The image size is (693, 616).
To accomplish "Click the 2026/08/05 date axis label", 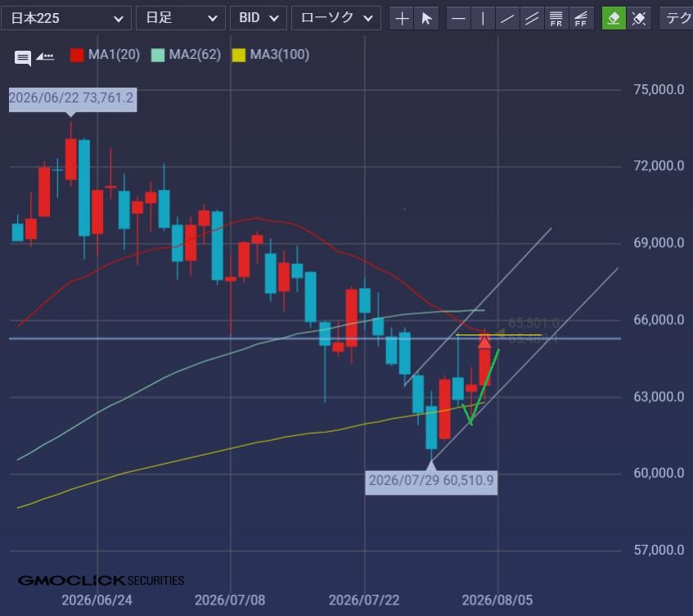I will click(497, 600).
